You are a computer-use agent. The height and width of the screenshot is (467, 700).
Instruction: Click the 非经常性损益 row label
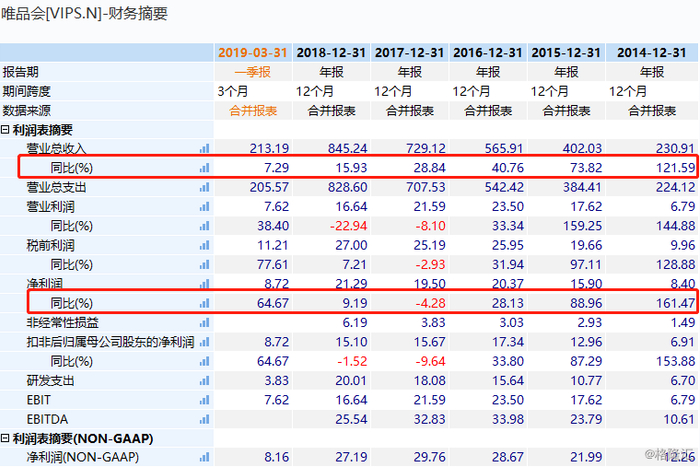coord(62,322)
